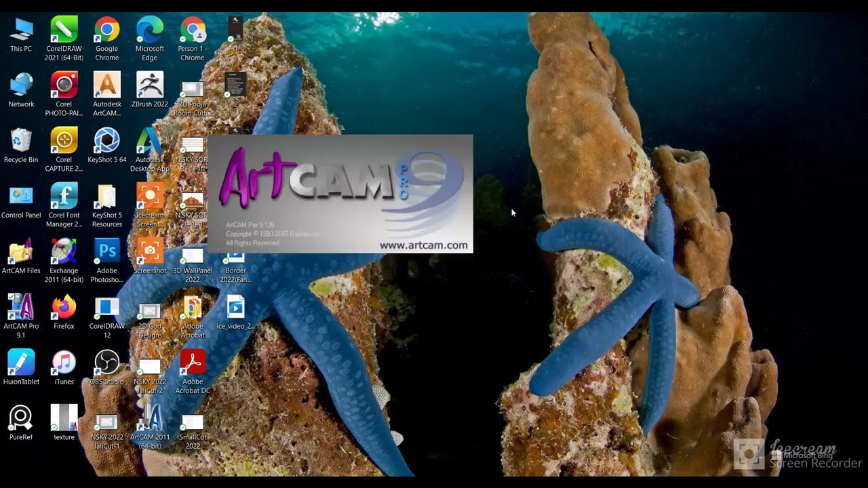Select the texture file icon
Image resolution: width=868 pixels, height=488 pixels.
64,424
